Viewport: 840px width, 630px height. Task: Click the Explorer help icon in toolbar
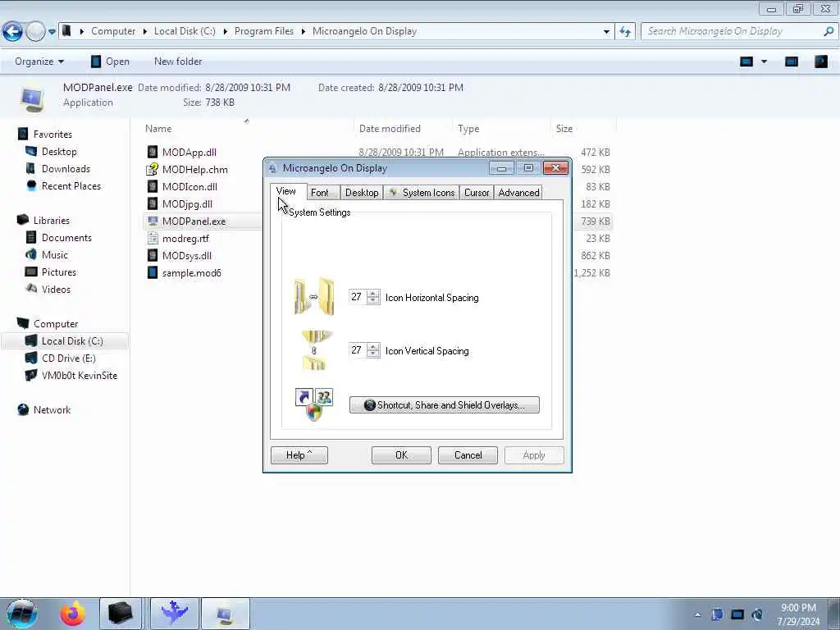coord(820,62)
